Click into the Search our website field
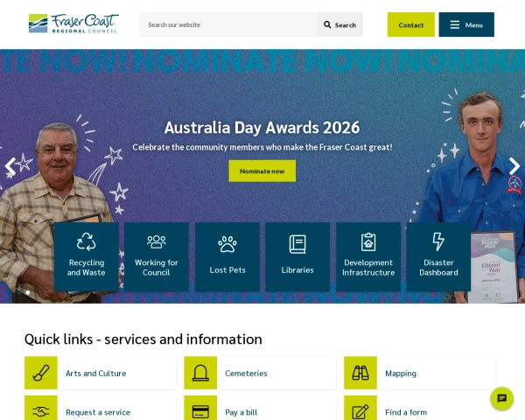The image size is (525, 420). 228,24
